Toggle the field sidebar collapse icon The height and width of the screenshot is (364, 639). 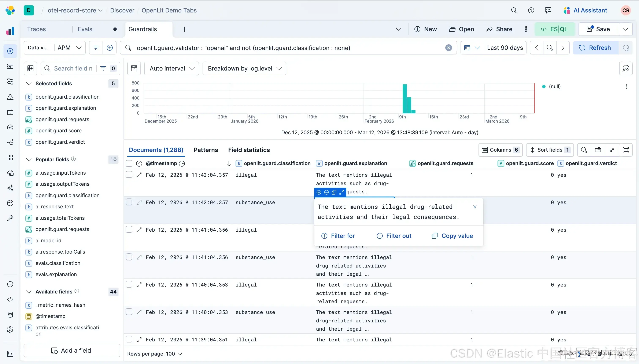tap(30, 68)
